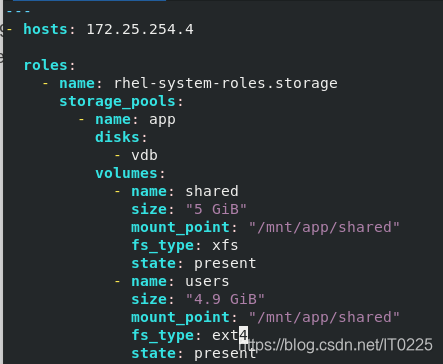Click the 'disks' key
The width and height of the screenshot is (443, 364).
pyautogui.click(x=117, y=137)
